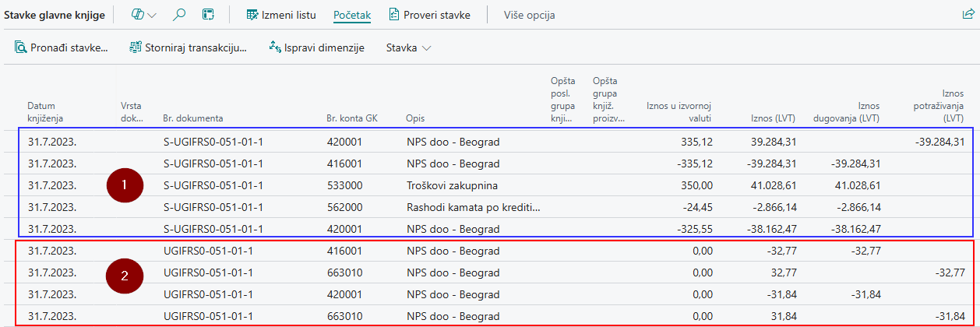Viewport: 980px width, 327px height.
Task: Click the Iznos u izvornoj valuti column header
Action: coord(679,112)
